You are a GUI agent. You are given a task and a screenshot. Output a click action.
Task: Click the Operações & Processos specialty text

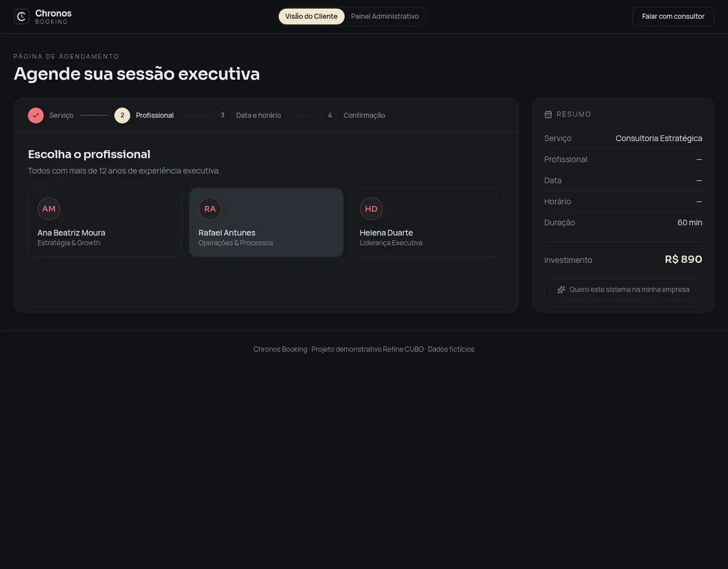click(x=235, y=243)
